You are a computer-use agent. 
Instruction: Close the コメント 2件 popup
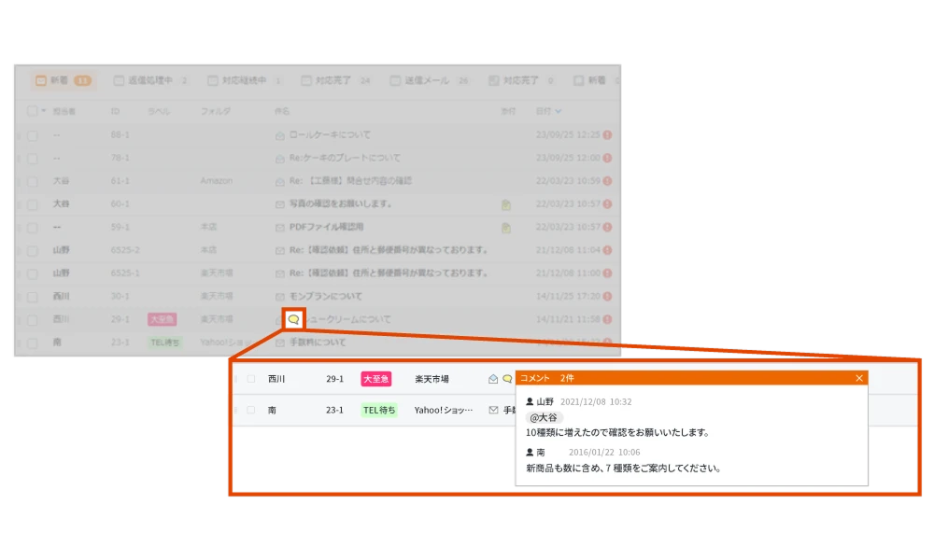pos(859,378)
